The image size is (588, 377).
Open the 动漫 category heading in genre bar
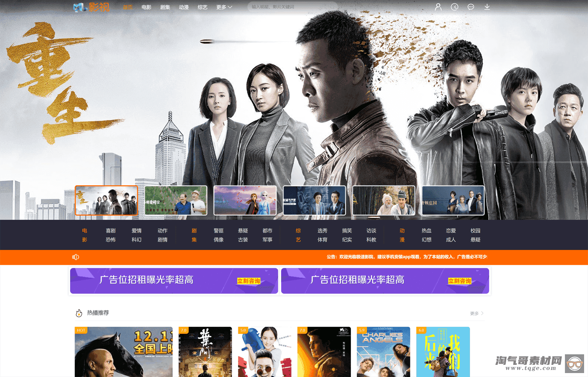402,235
